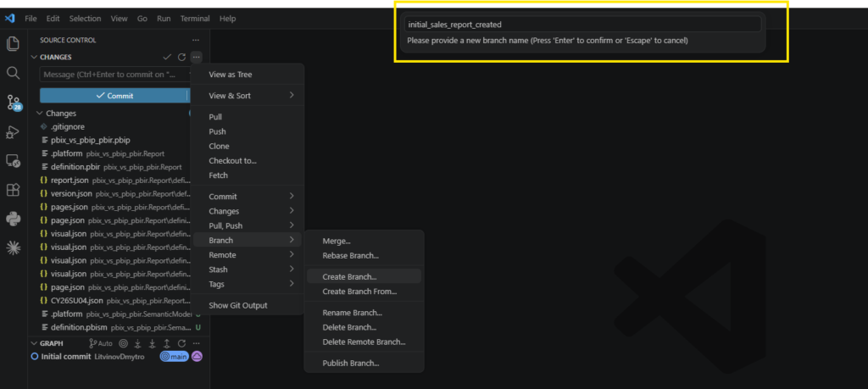Screen dimensions: 868x389
Task: Click the VS Code logo in title bar
Action: click(x=9, y=19)
